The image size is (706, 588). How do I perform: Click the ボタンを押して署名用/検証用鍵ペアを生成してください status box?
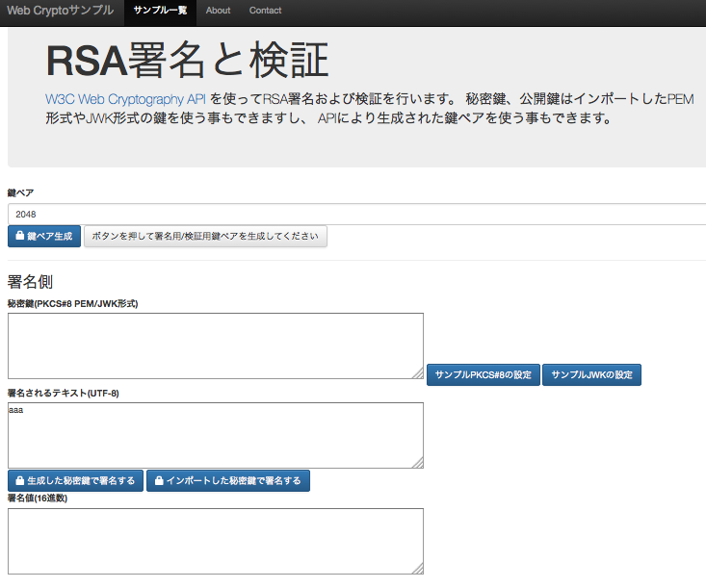click(x=205, y=236)
